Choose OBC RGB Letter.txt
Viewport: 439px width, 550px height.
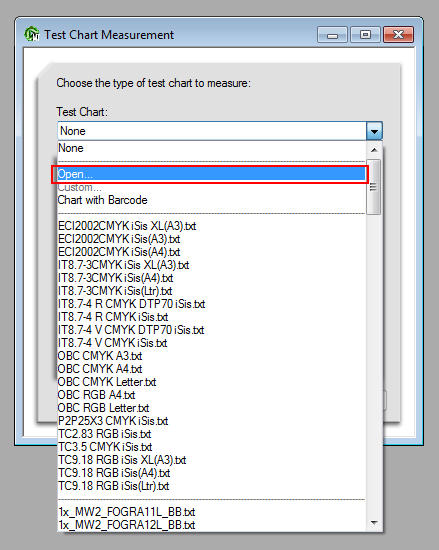[211, 408]
